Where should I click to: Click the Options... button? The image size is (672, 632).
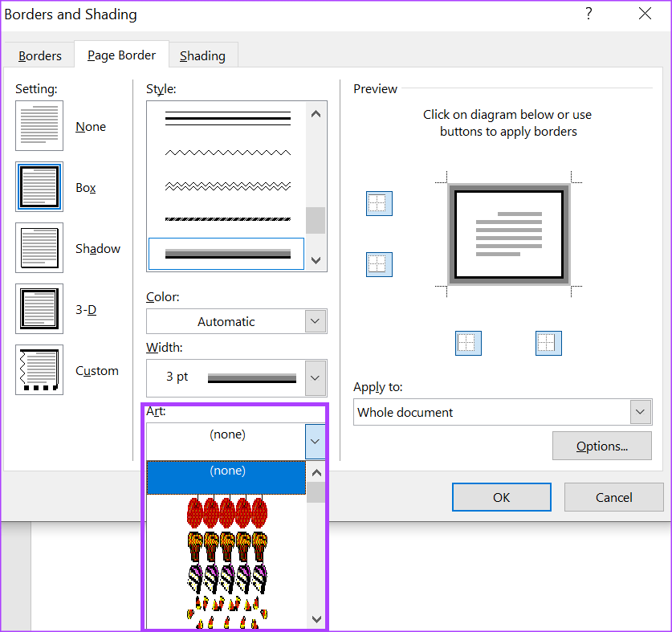(602, 446)
